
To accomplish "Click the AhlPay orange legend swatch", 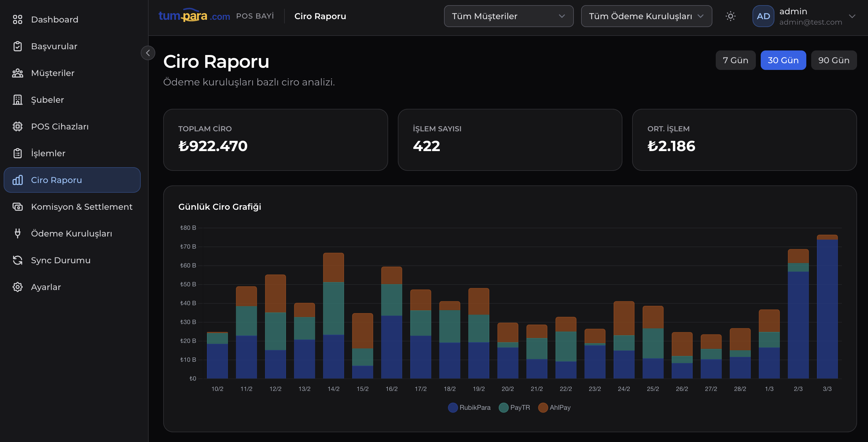I will pos(543,407).
